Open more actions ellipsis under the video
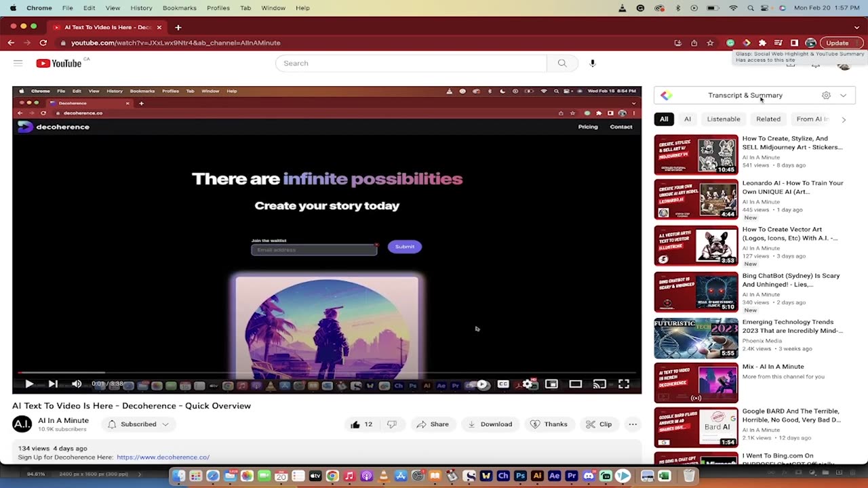 (x=633, y=424)
